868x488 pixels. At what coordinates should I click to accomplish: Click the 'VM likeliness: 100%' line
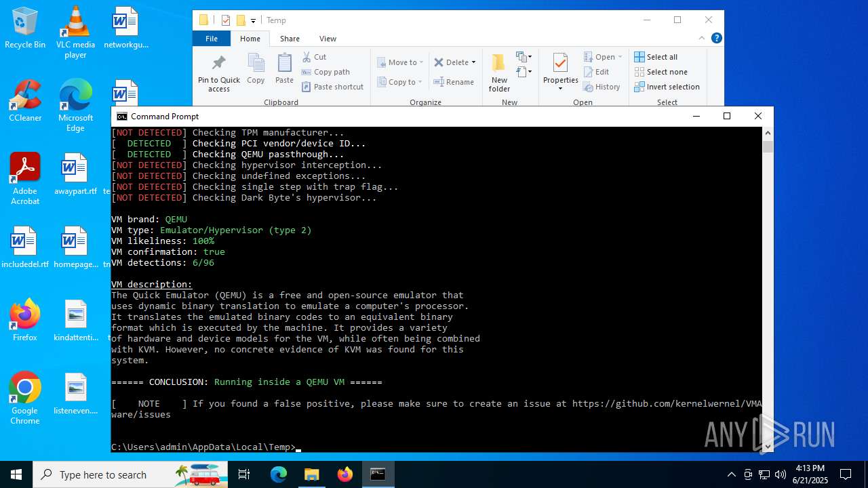point(163,241)
